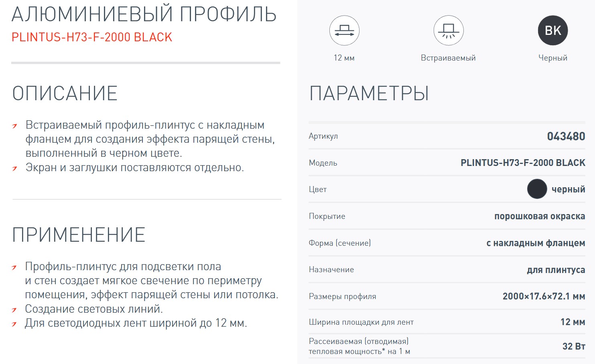Screen dimensions: 595x364
Task: Click the red arrow bullet next to Для светодиодных лент
Action: (14, 324)
